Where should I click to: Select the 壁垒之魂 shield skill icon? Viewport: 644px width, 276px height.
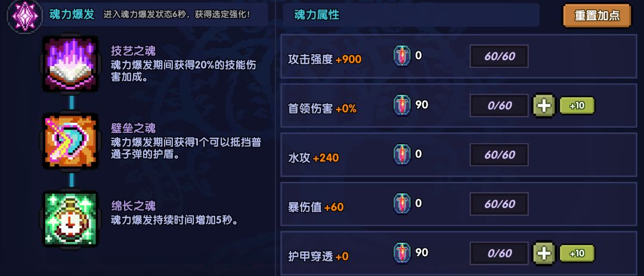pyautogui.click(x=70, y=142)
